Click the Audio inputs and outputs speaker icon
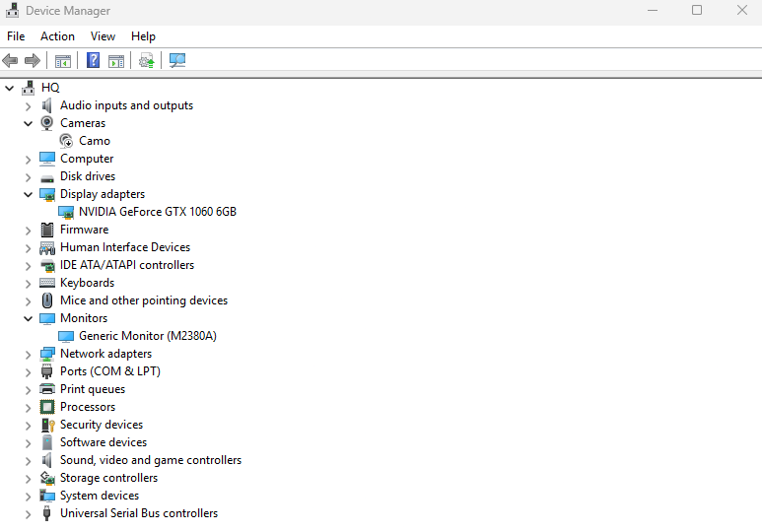The image size is (762, 532). tap(47, 105)
